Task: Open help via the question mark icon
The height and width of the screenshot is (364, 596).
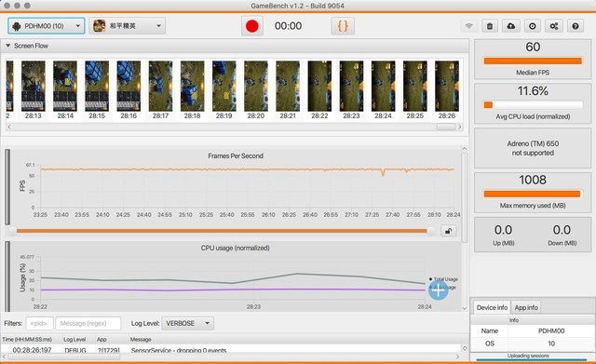Action: pyautogui.click(x=576, y=26)
